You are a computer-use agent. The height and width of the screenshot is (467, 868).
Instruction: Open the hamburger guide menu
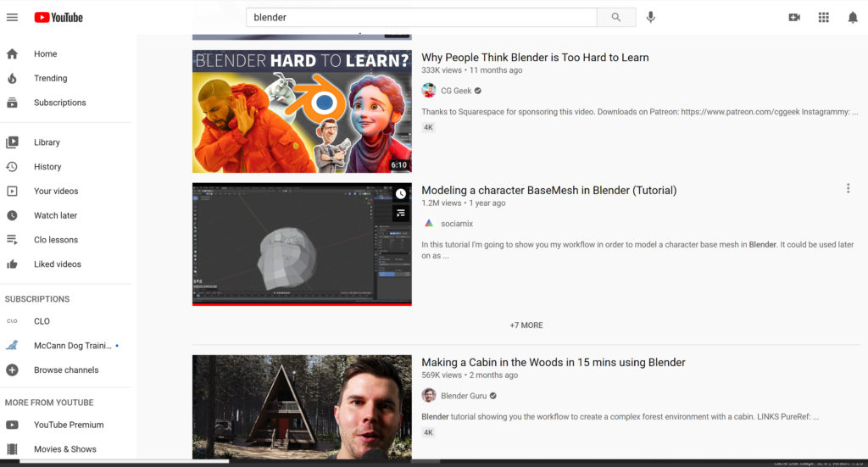coord(12,17)
